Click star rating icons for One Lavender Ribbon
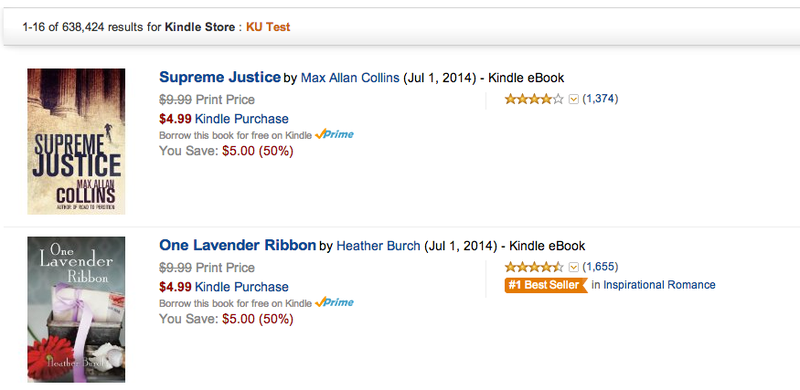 534,267
